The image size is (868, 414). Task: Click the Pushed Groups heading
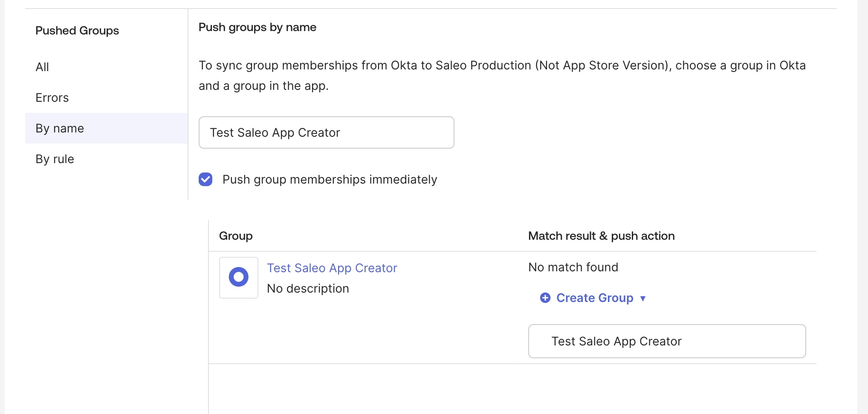77,31
